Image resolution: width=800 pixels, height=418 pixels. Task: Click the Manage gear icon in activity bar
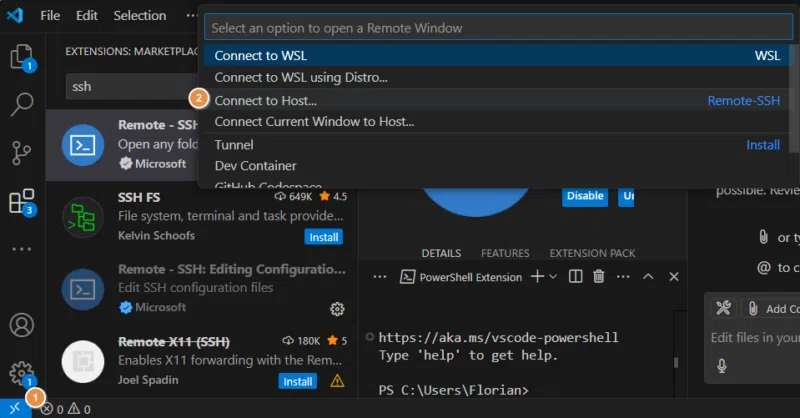click(x=21, y=373)
